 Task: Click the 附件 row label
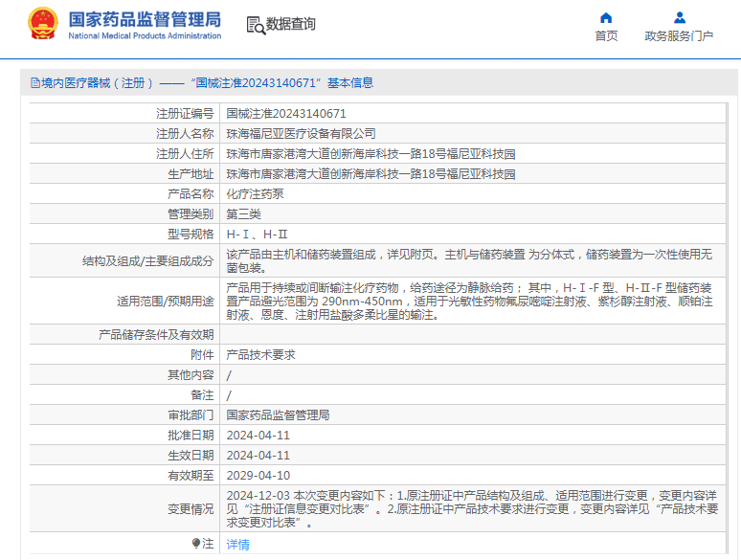coord(202,355)
